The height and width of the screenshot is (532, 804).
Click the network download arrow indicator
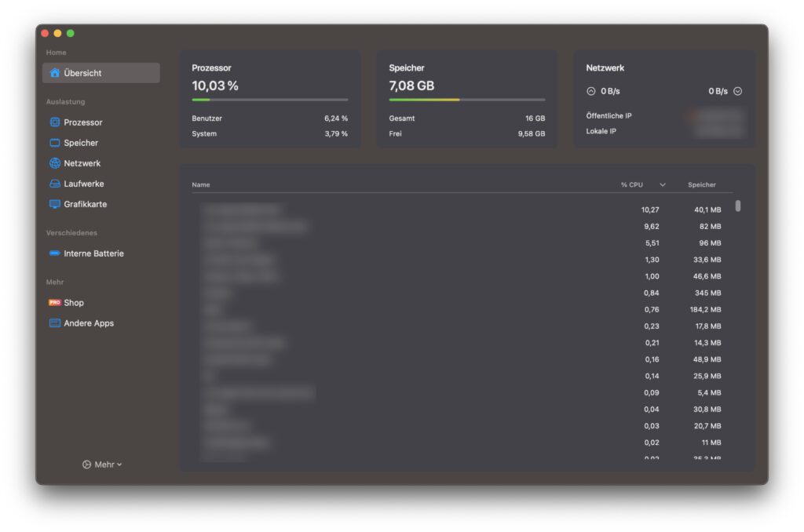[737, 91]
